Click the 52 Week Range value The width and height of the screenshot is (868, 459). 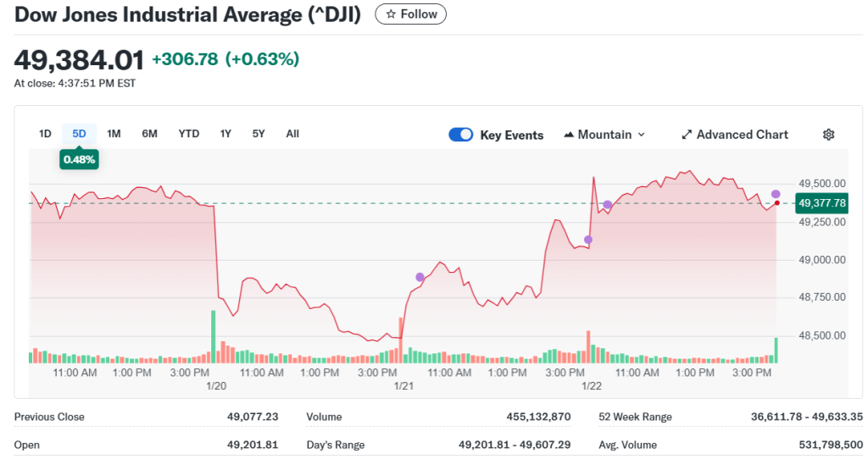807,417
